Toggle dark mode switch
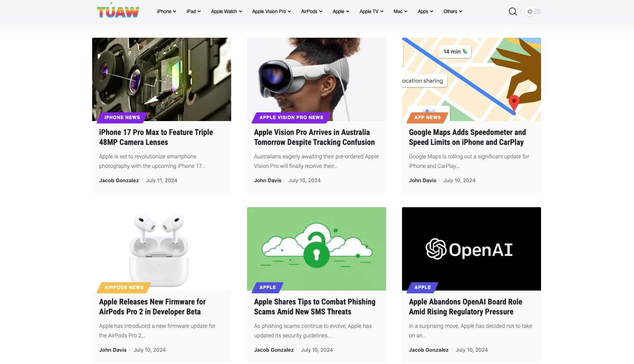This screenshot has width=634, height=364. pyautogui.click(x=533, y=12)
